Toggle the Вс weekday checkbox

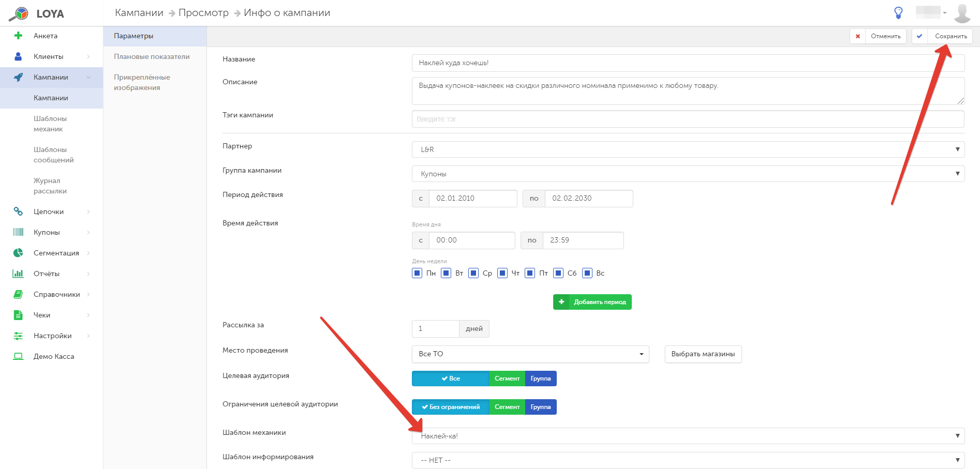(x=587, y=273)
